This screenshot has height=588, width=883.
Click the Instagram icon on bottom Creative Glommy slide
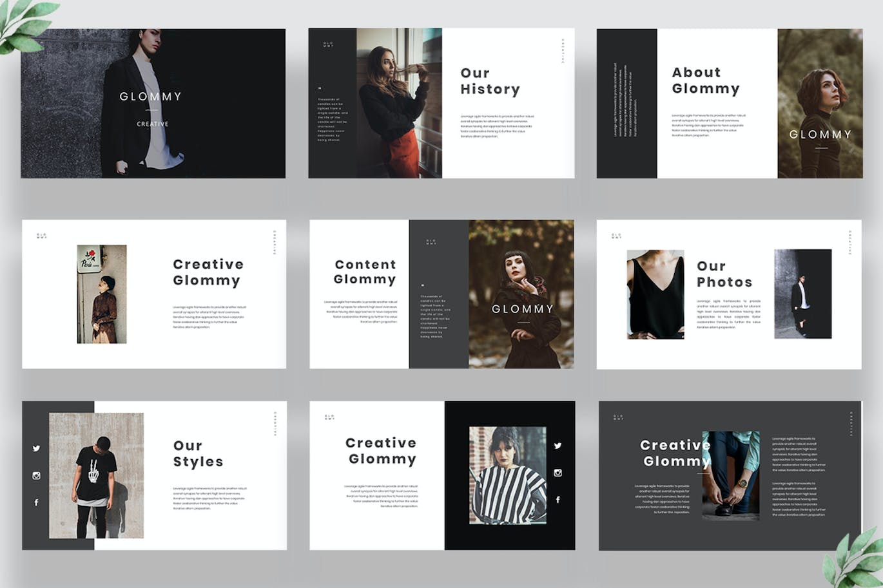[x=558, y=473]
